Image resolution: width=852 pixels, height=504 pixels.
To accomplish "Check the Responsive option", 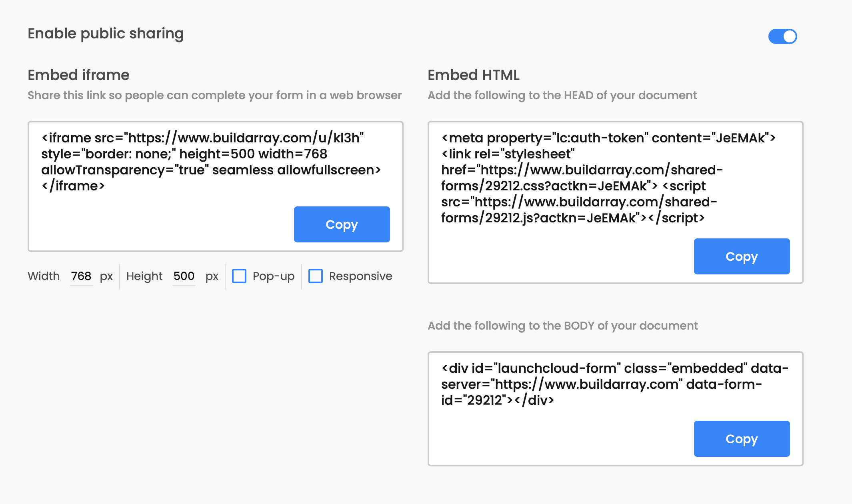I will 316,276.
